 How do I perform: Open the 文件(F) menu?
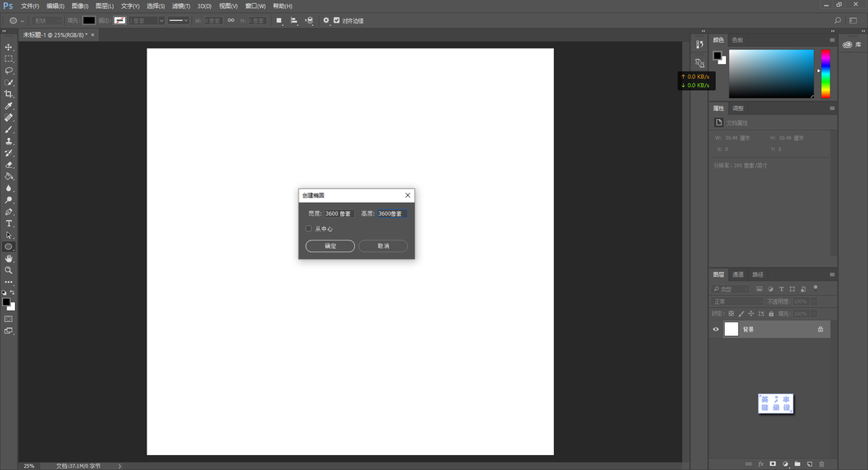point(30,6)
